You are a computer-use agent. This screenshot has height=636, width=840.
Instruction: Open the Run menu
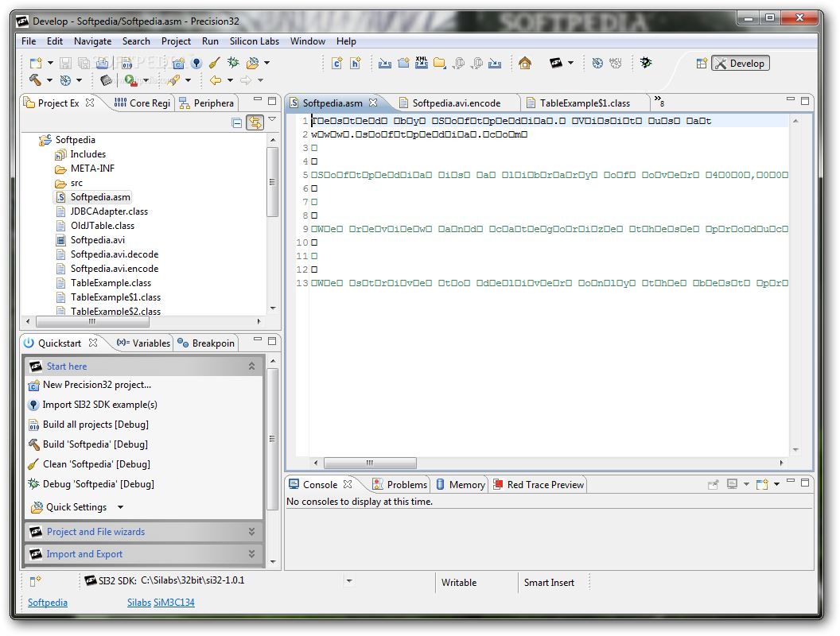coord(210,41)
